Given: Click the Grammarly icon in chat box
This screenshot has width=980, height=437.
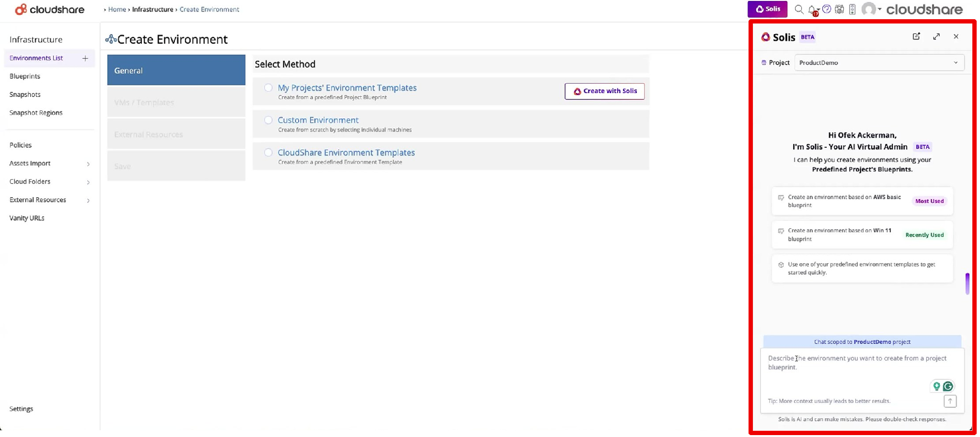Looking at the screenshot, I should tap(948, 386).
